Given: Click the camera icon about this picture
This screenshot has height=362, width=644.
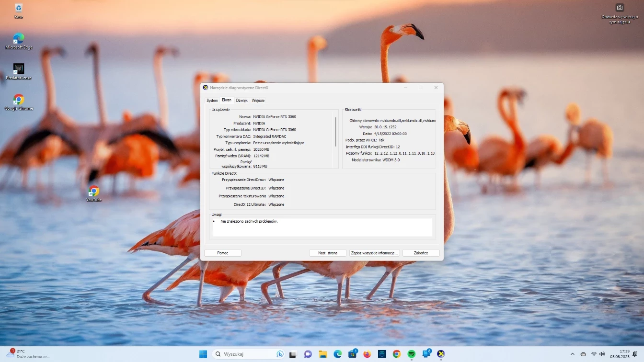Looking at the screenshot, I should click(x=620, y=8).
